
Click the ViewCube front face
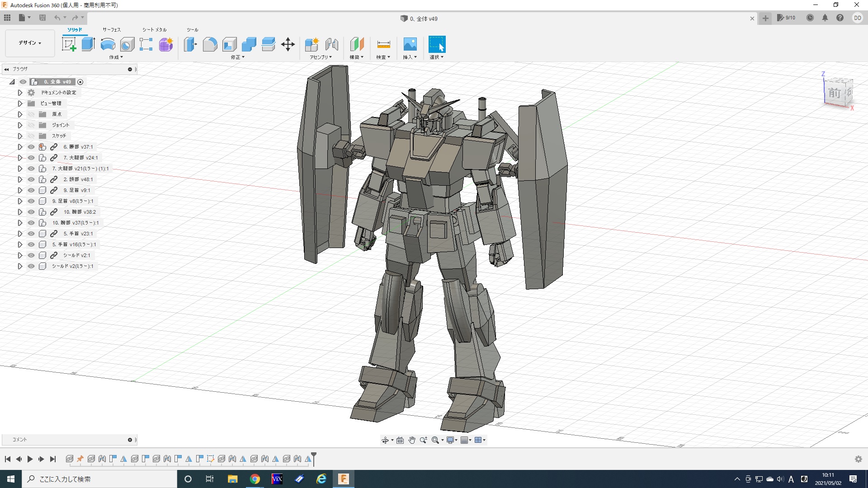point(834,93)
